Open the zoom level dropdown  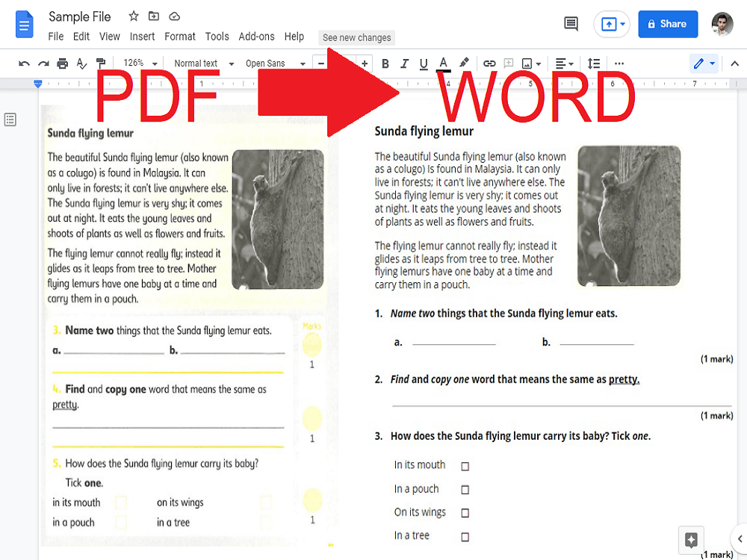pos(140,63)
